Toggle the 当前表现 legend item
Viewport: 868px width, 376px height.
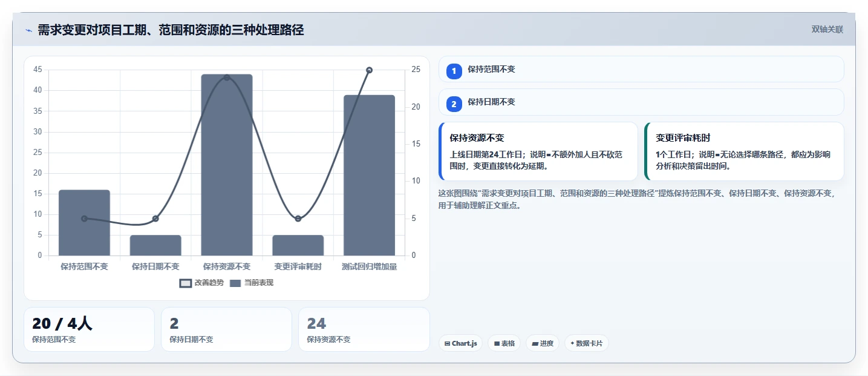point(252,283)
